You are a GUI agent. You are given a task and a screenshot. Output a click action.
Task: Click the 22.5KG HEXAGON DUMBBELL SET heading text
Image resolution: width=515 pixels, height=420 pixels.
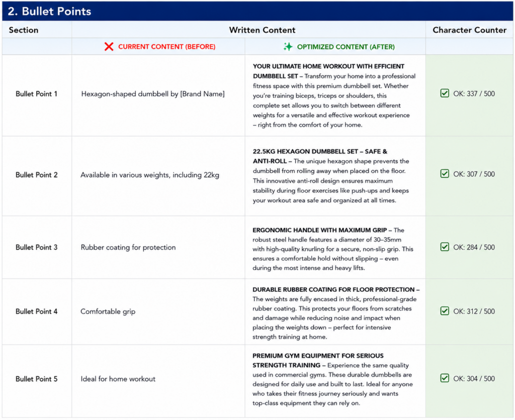pos(305,151)
